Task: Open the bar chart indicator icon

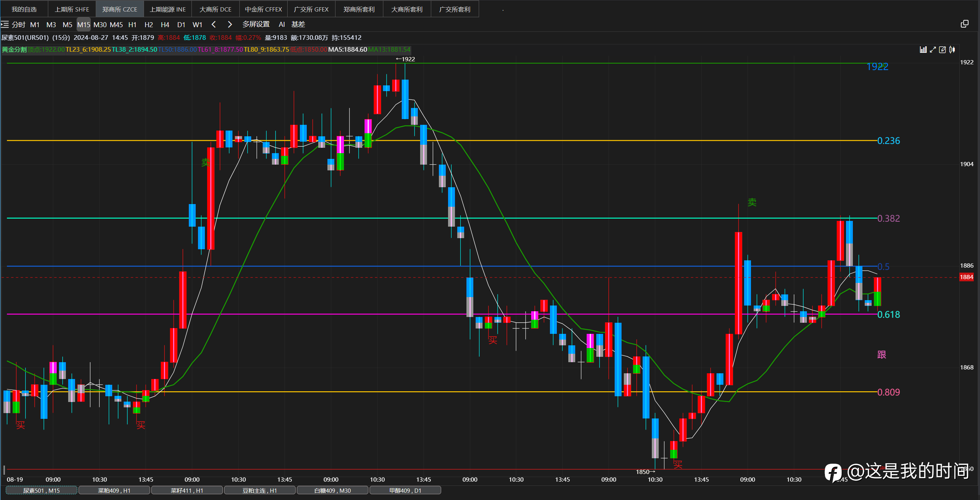Action: [x=923, y=49]
